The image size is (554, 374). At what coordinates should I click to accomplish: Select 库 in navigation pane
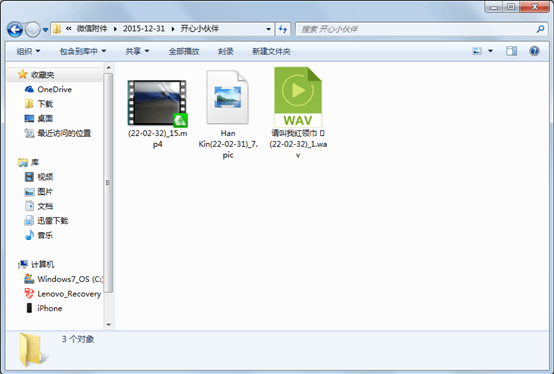35,162
